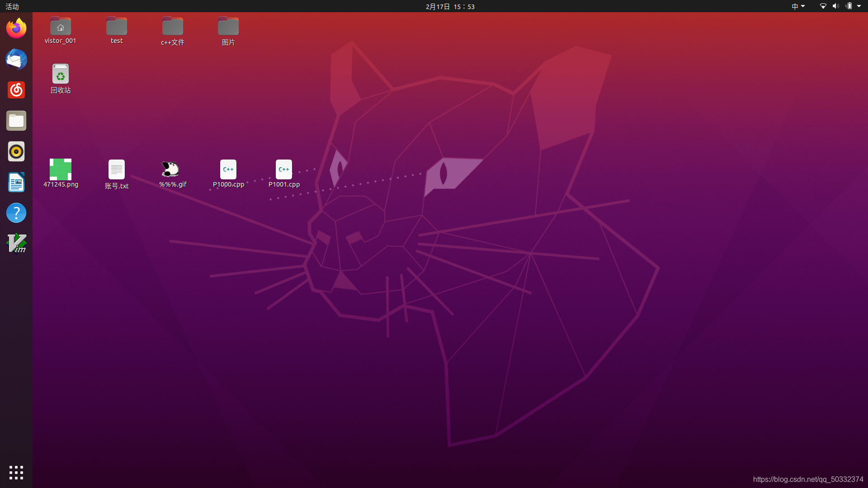Screen dimensions: 868x488
Task: Open the Help application
Action: (x=16, y=213)
